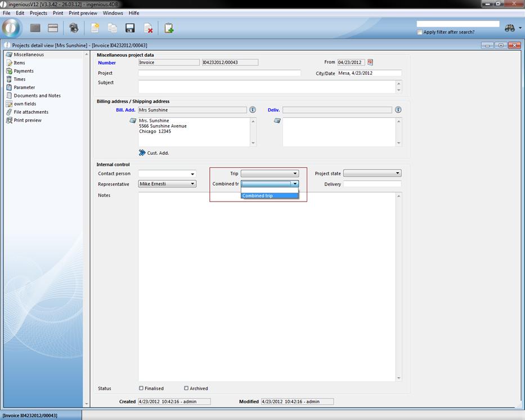Tick the Archived checkbox
This screenshot has width=525, height=420.
tap(186, 388)
